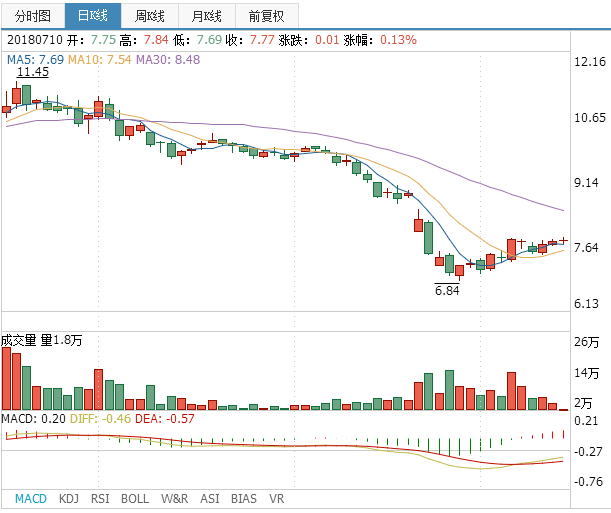Click the 0.21 MACD axis label
Viewport: 611px width, 513px height.
tap(586, 421)
